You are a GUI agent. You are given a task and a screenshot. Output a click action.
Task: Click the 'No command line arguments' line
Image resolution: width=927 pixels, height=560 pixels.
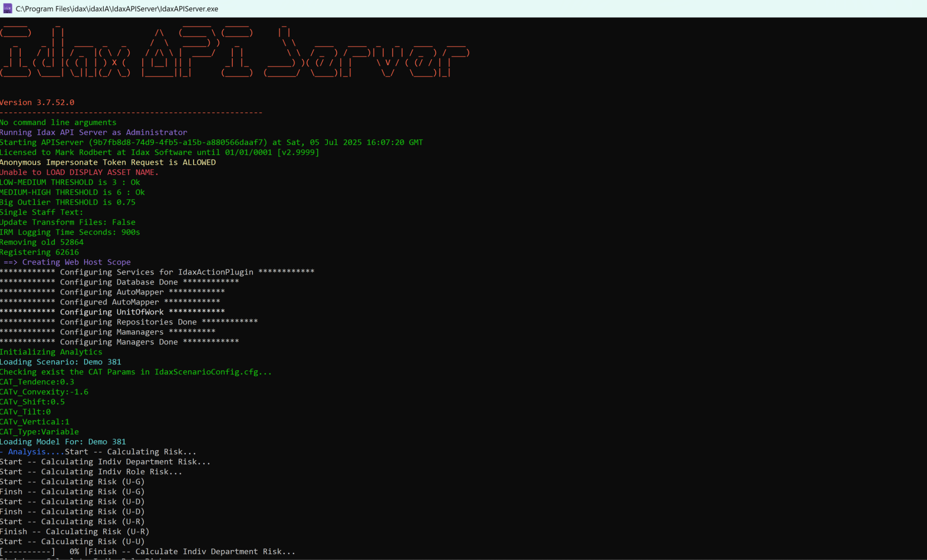pos(58,123)
